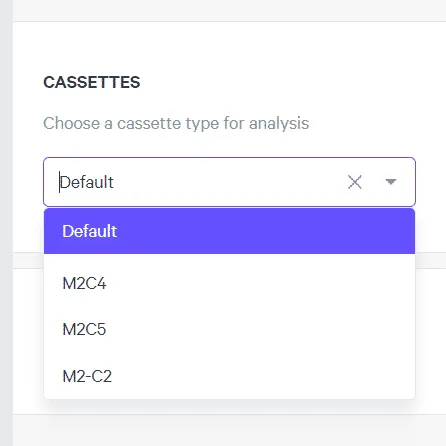This screenshot has width=446, height=446.
Task: Click the CASSETTES section heading
Action: tap(92, 82)
